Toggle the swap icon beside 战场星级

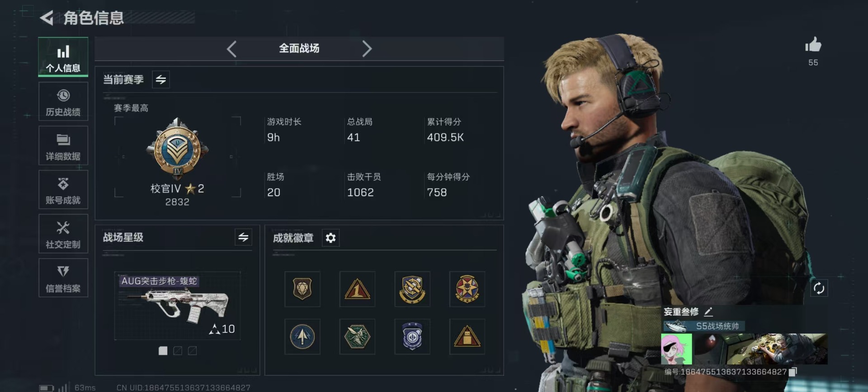point(243,237)
